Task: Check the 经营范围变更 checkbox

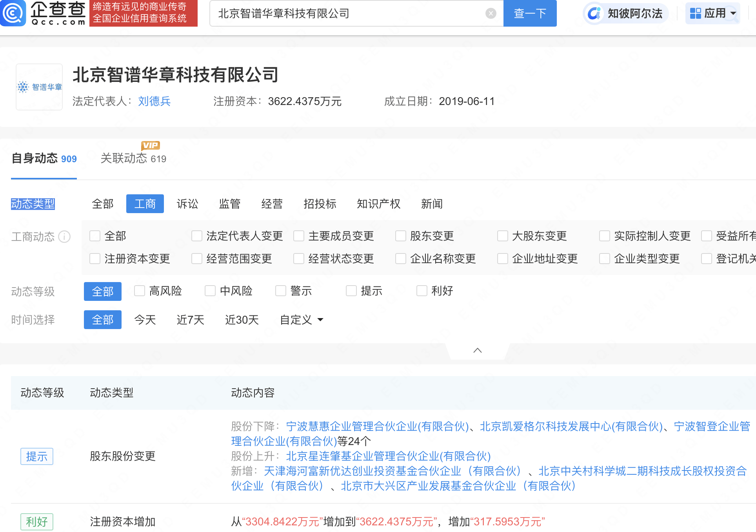Action: 197,259
